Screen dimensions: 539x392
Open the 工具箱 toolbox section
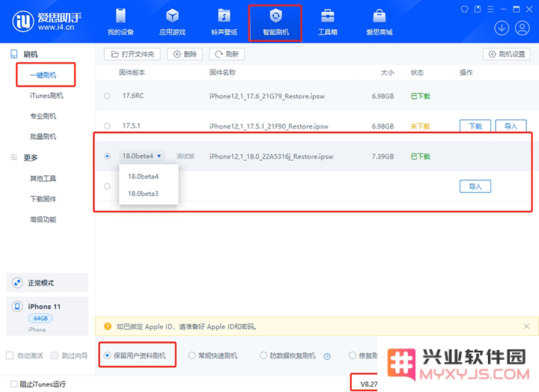[x=328, y=22]
